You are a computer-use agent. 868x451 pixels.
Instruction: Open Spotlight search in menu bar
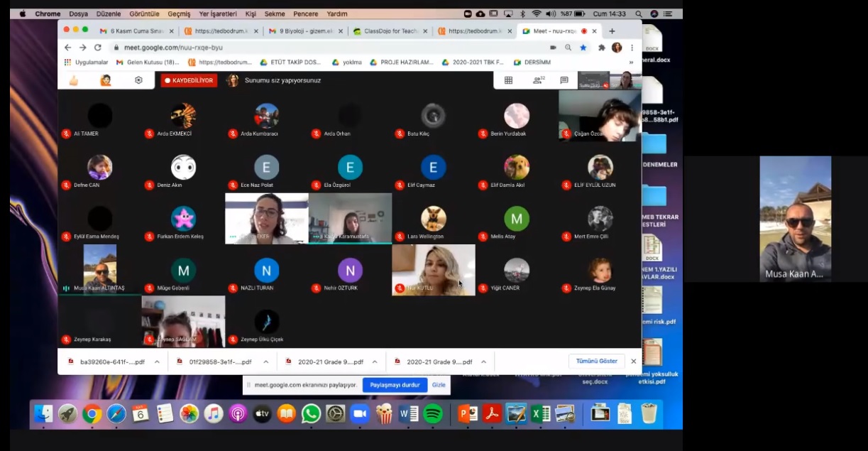[639, 13]
